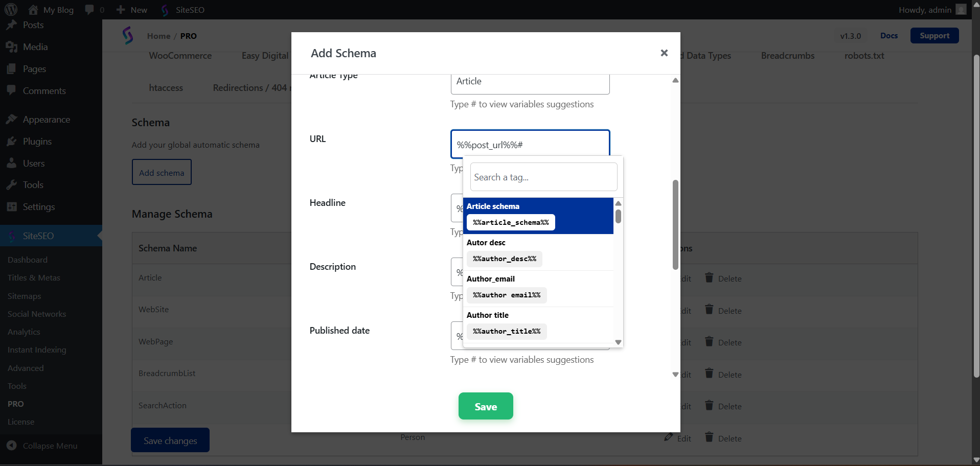Click the Person row edit pencil icon
The image size is (980, 466).
pos(669,437)
